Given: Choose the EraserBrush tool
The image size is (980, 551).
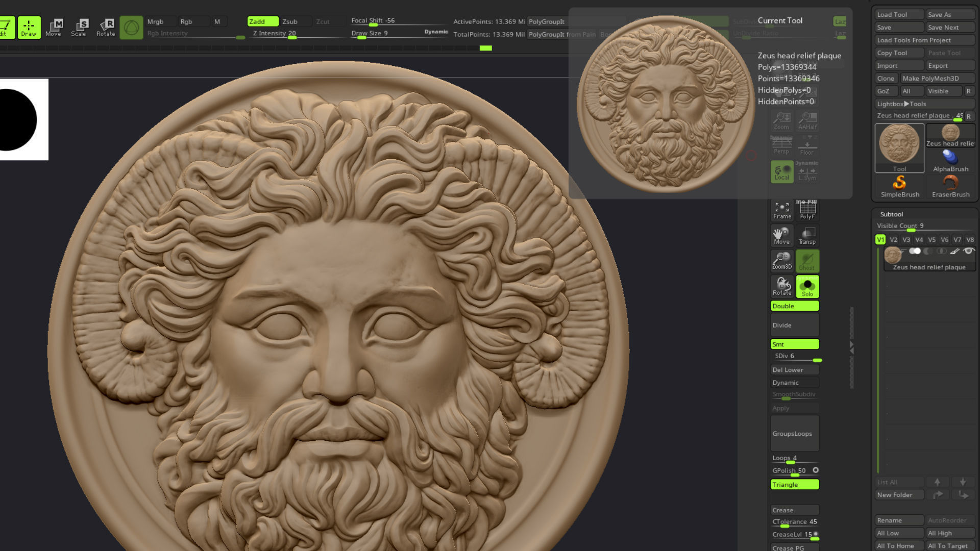Looking at the screenshot, I should click(x=950, y=186).
